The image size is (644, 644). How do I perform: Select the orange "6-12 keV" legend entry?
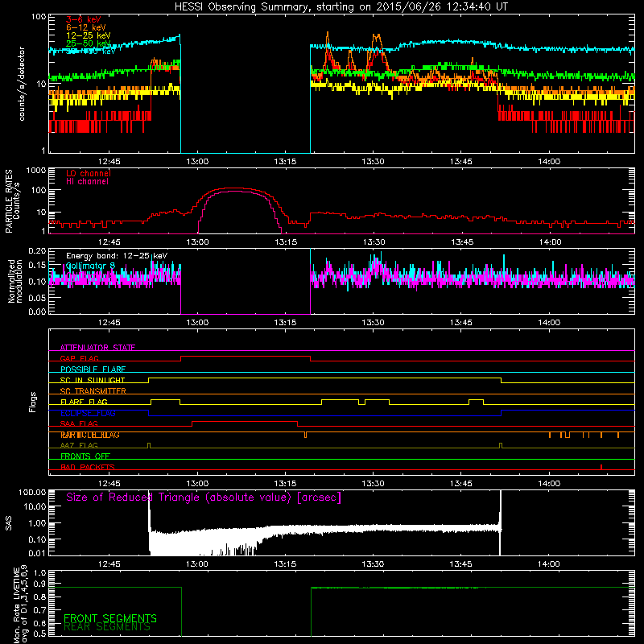86,27
